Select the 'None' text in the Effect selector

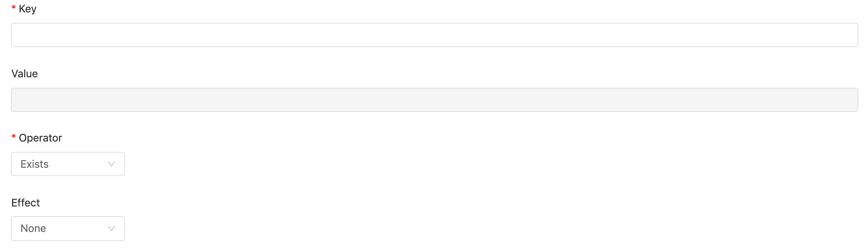click(x=33, y=229)
